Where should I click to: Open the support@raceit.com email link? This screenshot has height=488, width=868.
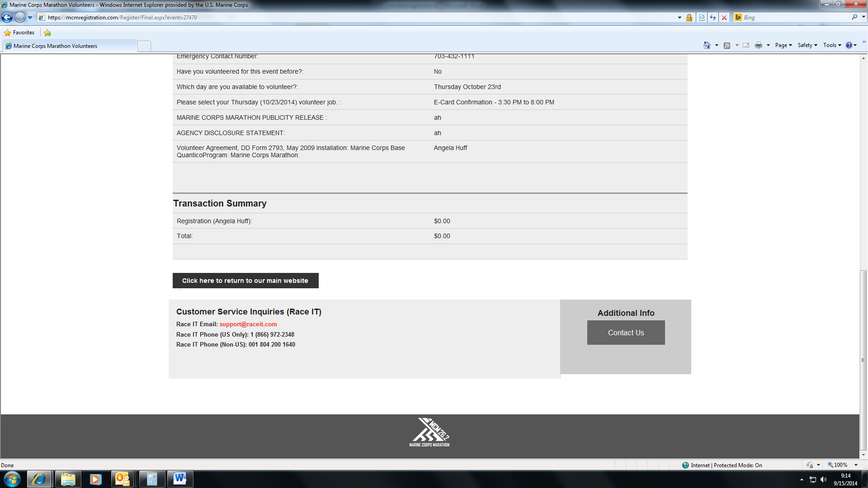(248, 324)
